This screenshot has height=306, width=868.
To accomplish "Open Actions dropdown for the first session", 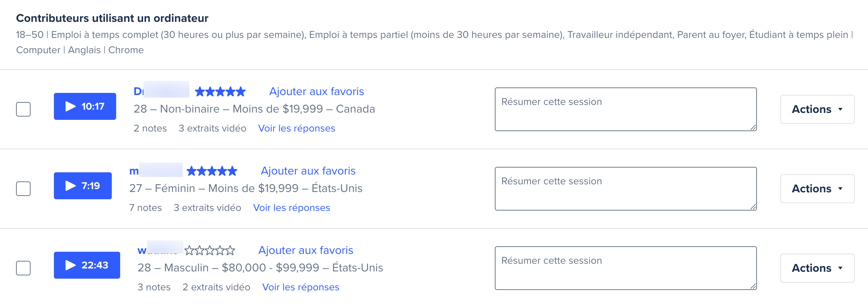I will click(x=817, y=109).
